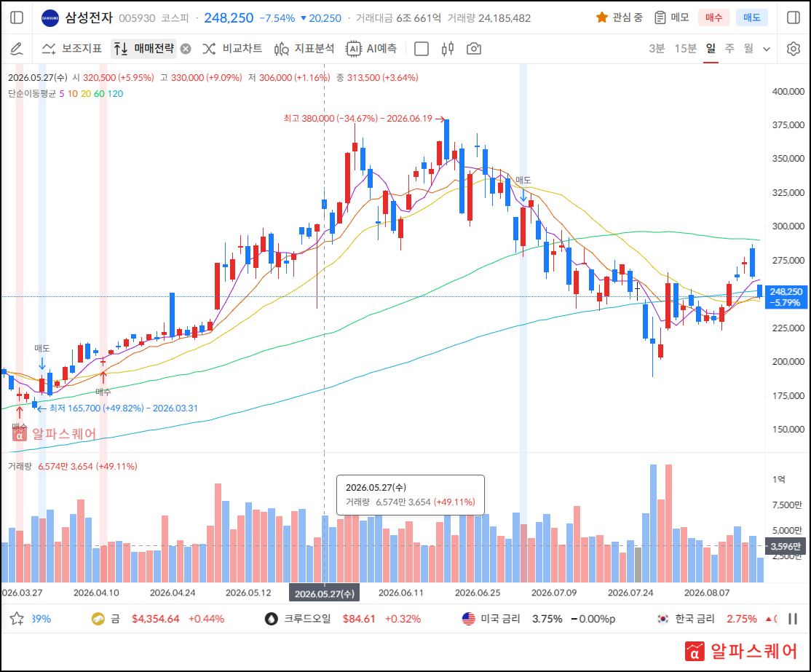The width and height of the screenshot is (811, 672).
Task: Click the square fullscreen frame icon
Action: [x=422, y=49]
